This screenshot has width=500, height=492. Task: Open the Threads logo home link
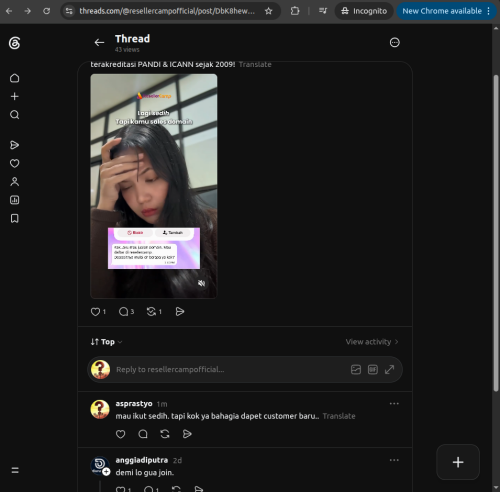pyautogui.click(x=14, y=43)
